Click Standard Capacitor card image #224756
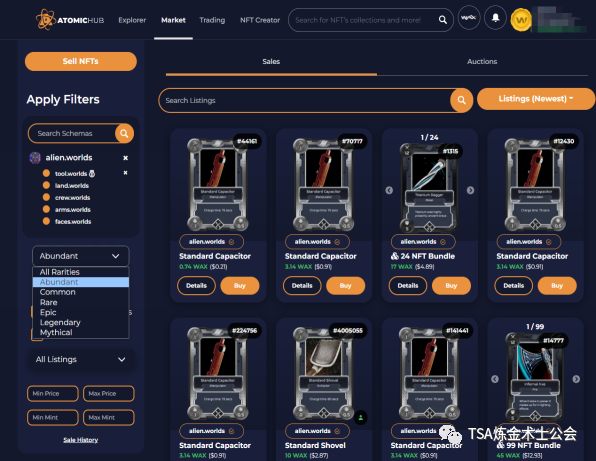596x461 pixels. point(217,373)
